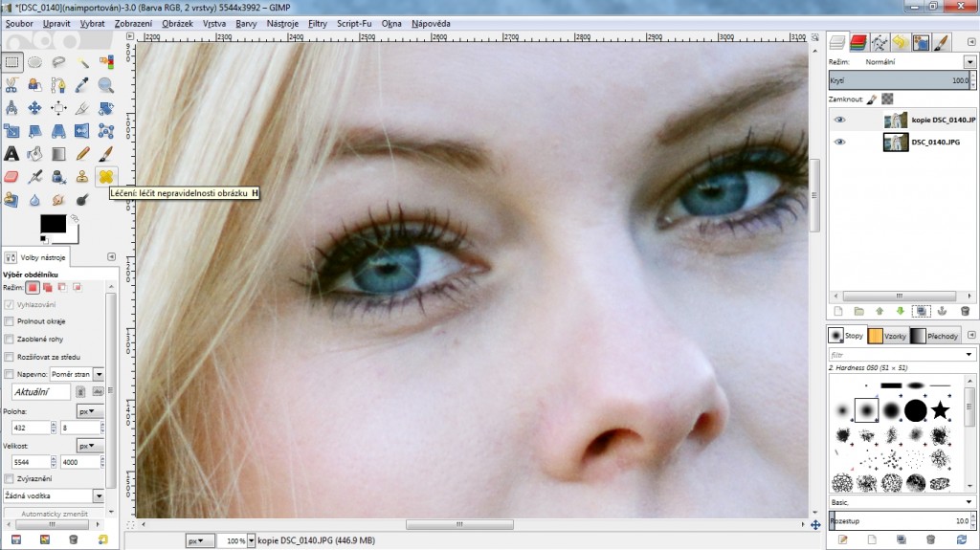Select the Pencil tool
Screen dimensions: 980x550
pyautogui.click(x=82, y=154)
